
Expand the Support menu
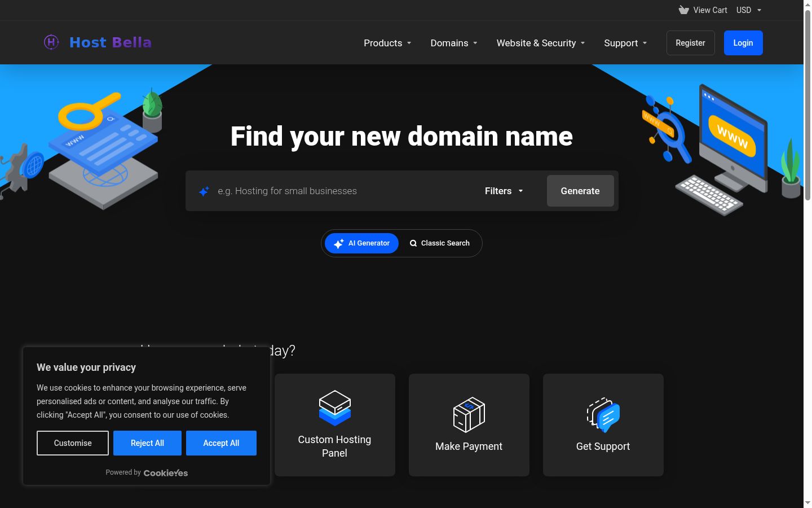pos(625,43)
